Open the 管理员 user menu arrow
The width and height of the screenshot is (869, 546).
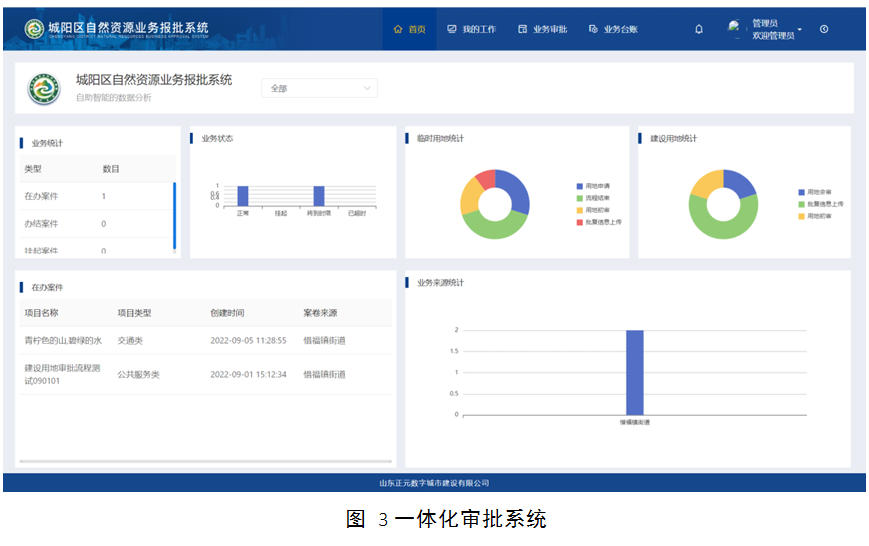point(799,29)
